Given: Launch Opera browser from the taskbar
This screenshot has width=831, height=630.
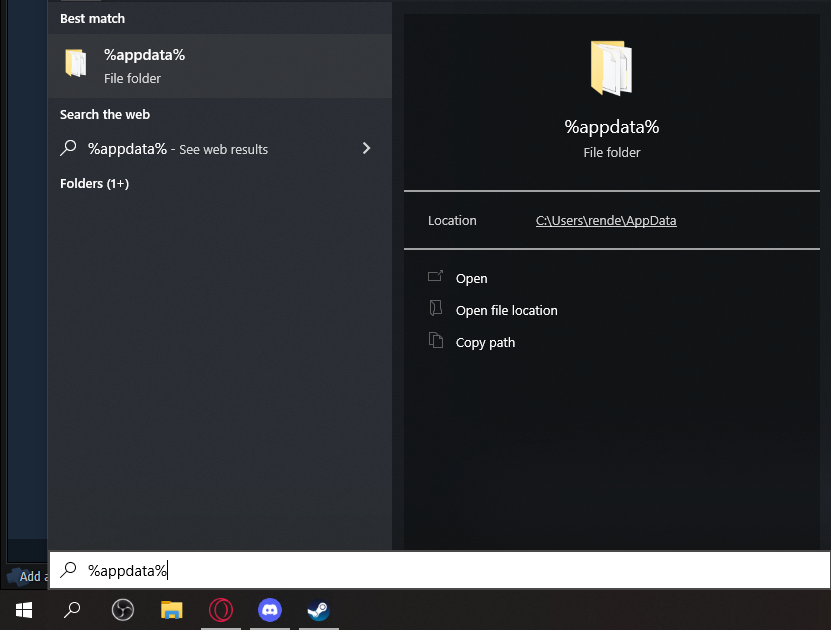Looking at the screenshot, I should (221, 609).
